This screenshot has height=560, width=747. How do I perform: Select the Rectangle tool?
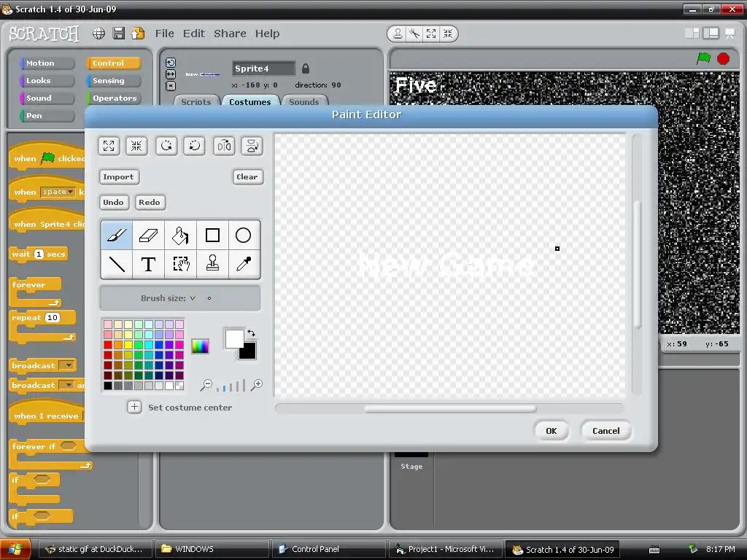[x=212, y=235]
